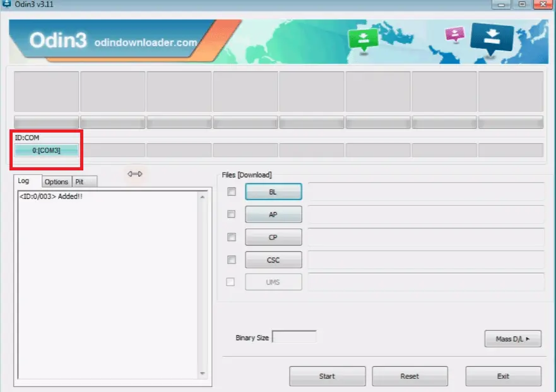Click the Binary Size input field

(x=294, y=338)
